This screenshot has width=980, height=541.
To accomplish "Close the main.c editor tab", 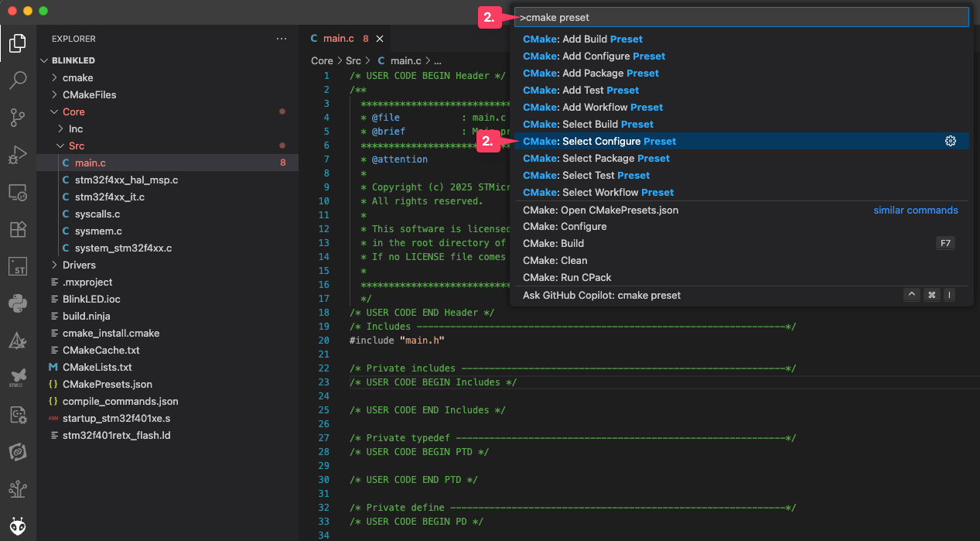I will click(x=379, y=39).
